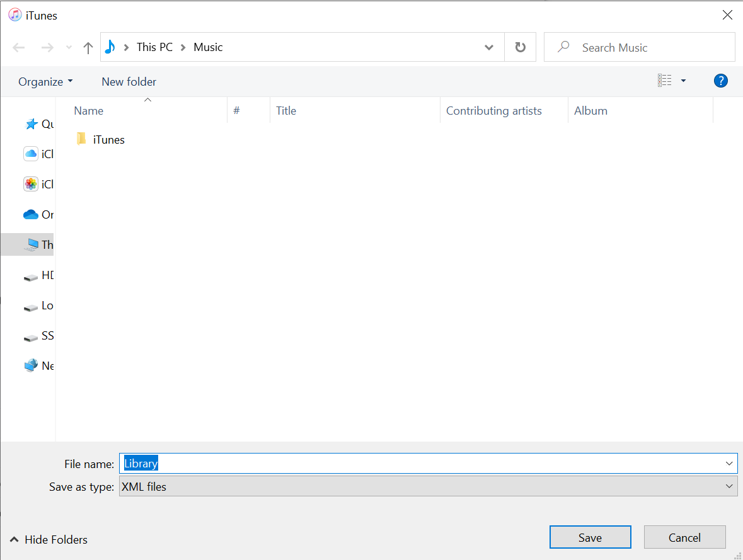
Task: Sort by the Title column
Action: click(x=285, y=110)
